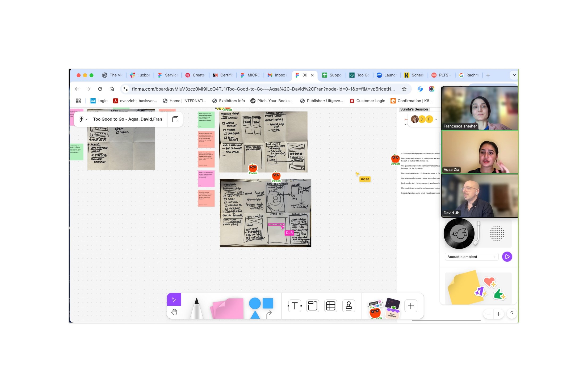Select the Hand pan tool
The height and width of the screenshot is (392, 588).
click(174, 312)
